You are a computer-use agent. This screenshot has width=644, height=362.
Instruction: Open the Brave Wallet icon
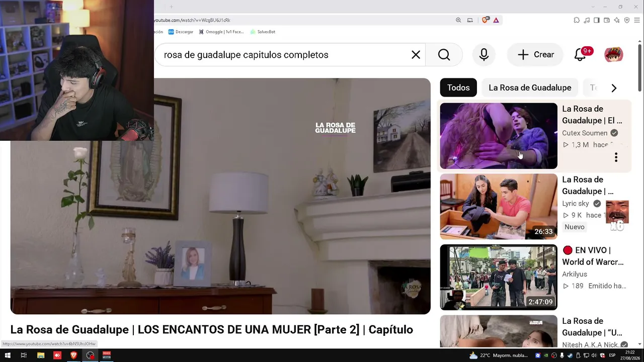coord(607,20)
